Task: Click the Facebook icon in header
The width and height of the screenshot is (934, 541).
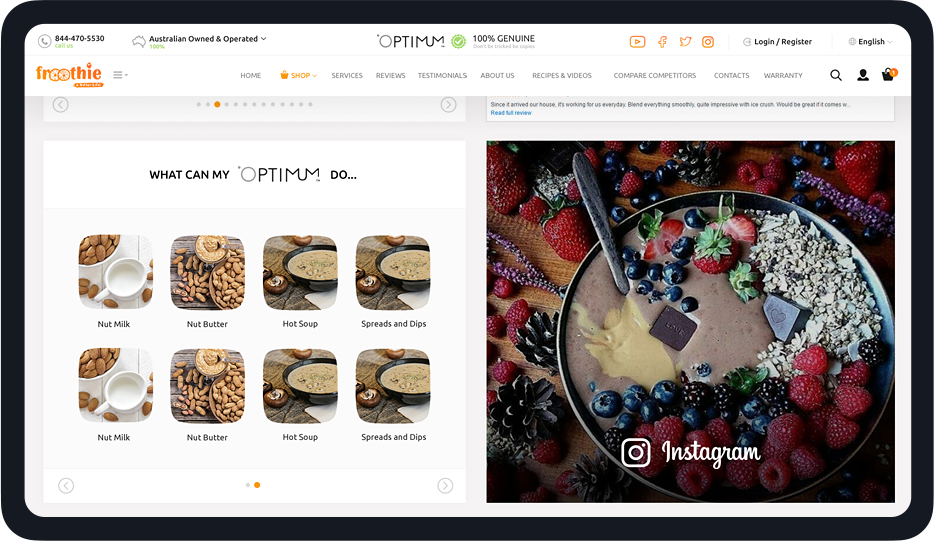Action: pyautogui.click(x=662, y=42)
